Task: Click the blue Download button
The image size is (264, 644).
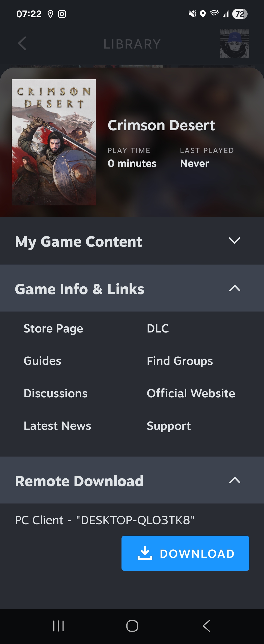Action: 185,553
